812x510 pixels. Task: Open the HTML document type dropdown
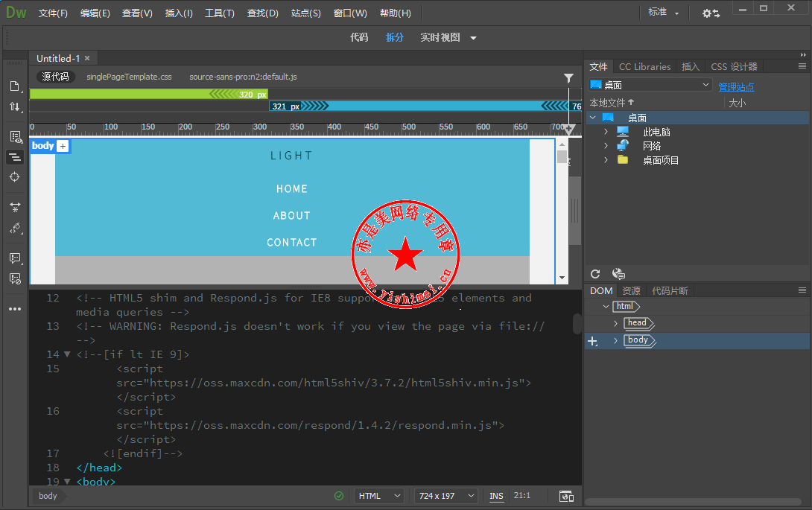click(378, 496)
